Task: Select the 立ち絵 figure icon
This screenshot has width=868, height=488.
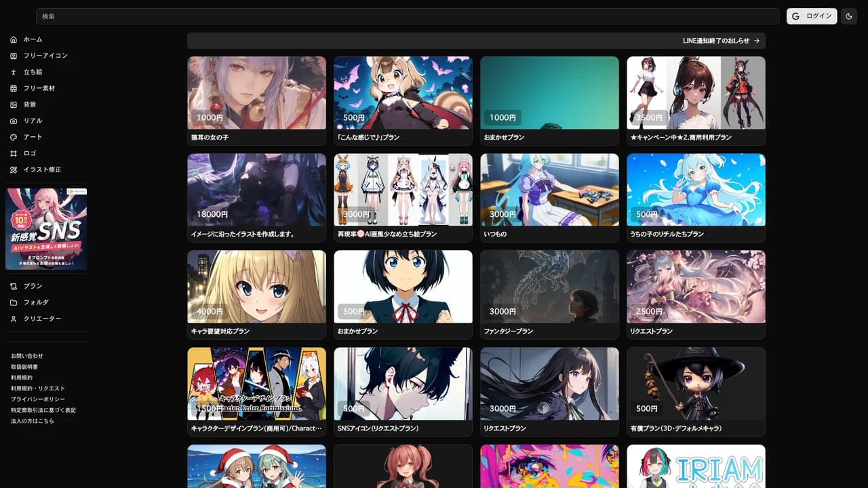Action: pos(14,72)
